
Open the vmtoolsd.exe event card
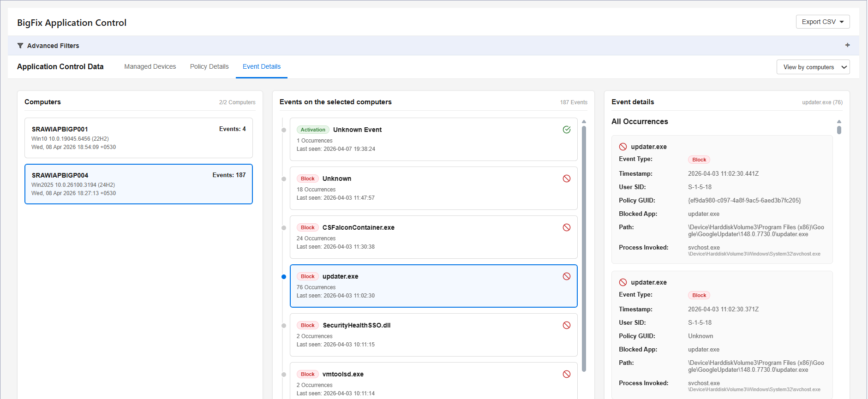pyautogui.click(x=433, y=381)
